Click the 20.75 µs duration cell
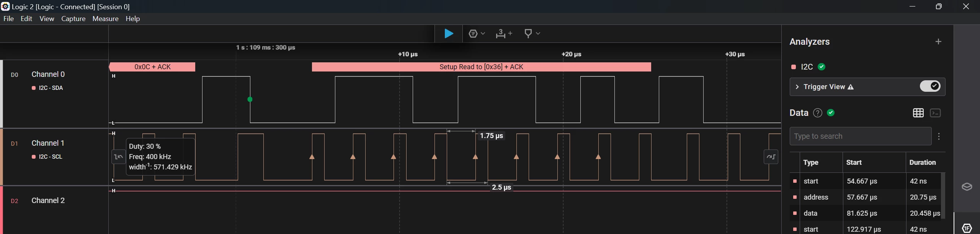Screen dimensions: 980x234 [x=923, y=197]
